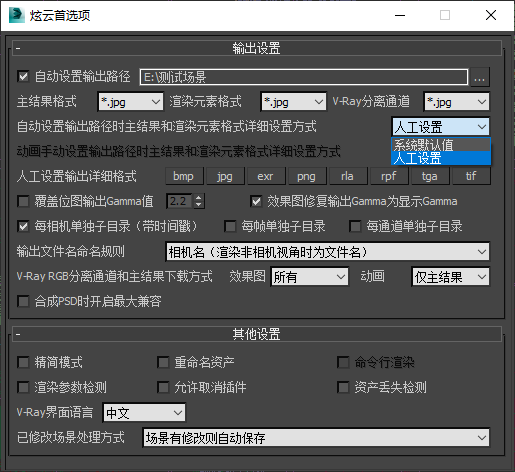
Task: Click the output path text field
Action: point(304,77)
